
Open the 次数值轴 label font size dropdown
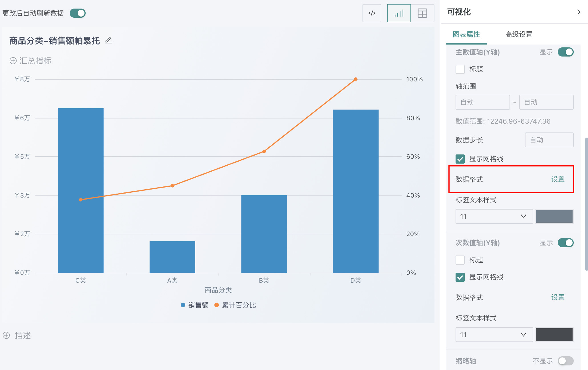click(x=494, y=335)
